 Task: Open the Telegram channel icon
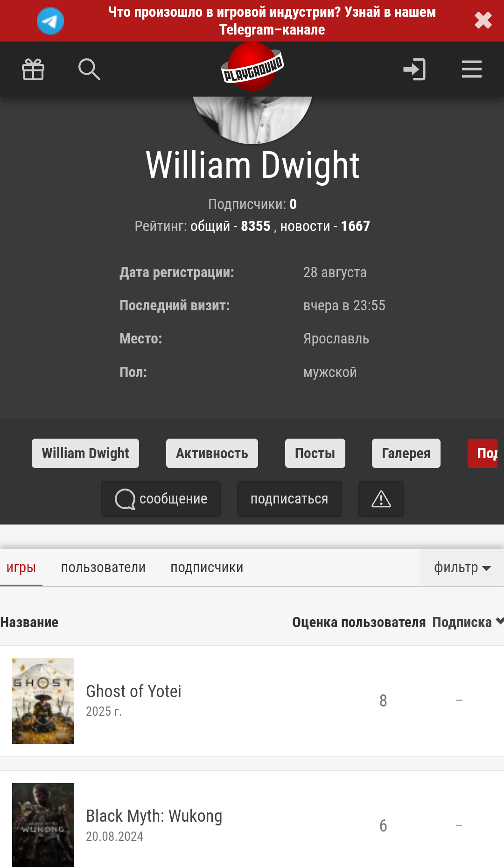[50, 21]
